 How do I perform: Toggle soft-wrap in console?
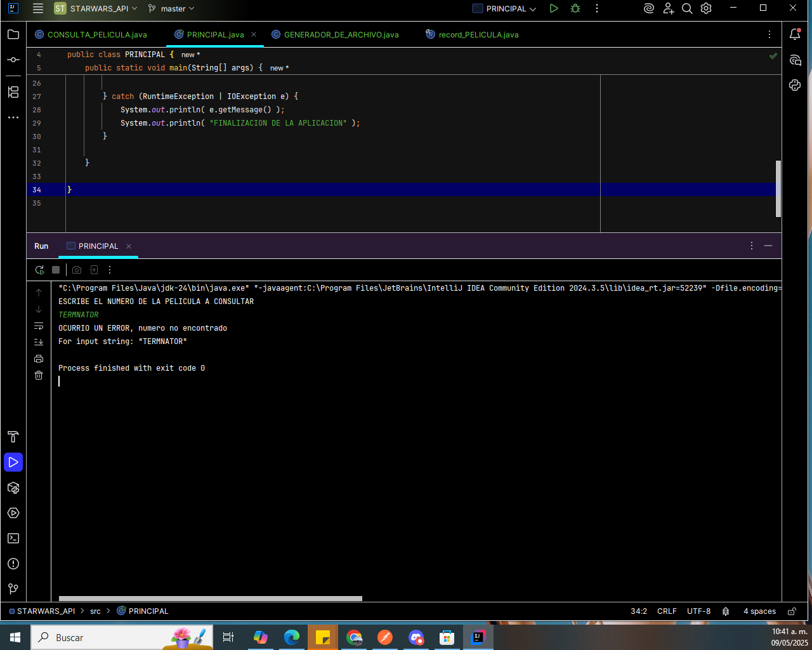pyautogui.click(x=39, y=326)
